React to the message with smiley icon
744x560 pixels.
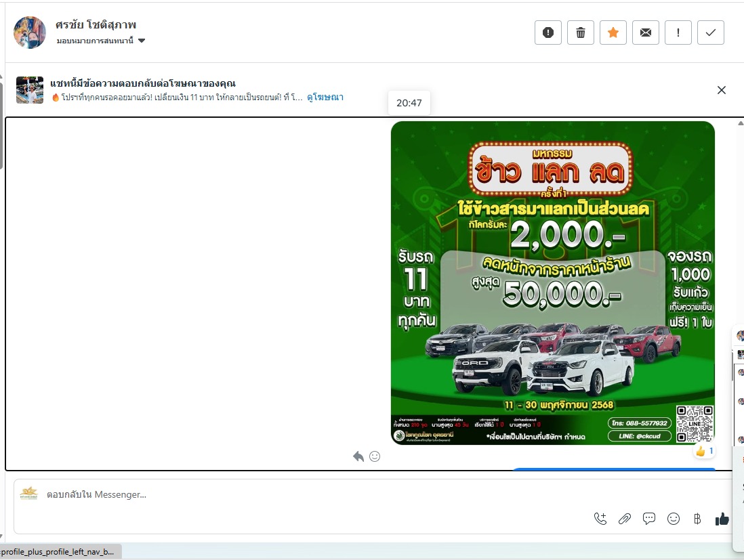[x=375, y=456]
